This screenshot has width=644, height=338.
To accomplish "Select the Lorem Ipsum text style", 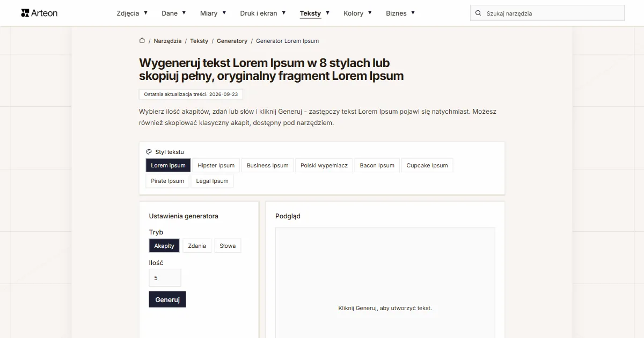I will (168, 165).
